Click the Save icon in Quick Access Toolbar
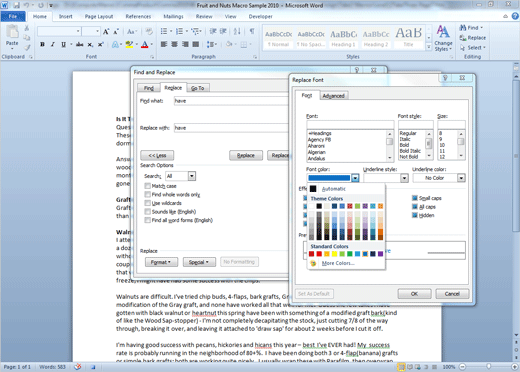 point(16,5)
